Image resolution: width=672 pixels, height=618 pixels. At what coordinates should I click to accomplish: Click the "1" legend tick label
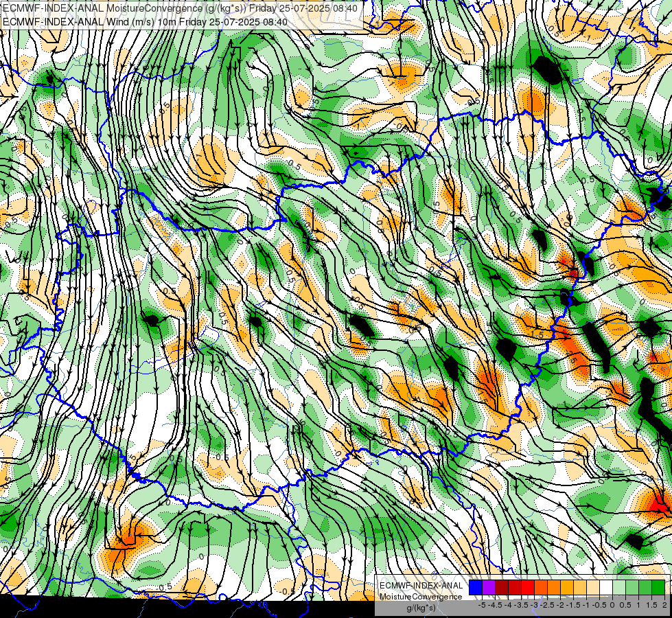tap(638, 605)
